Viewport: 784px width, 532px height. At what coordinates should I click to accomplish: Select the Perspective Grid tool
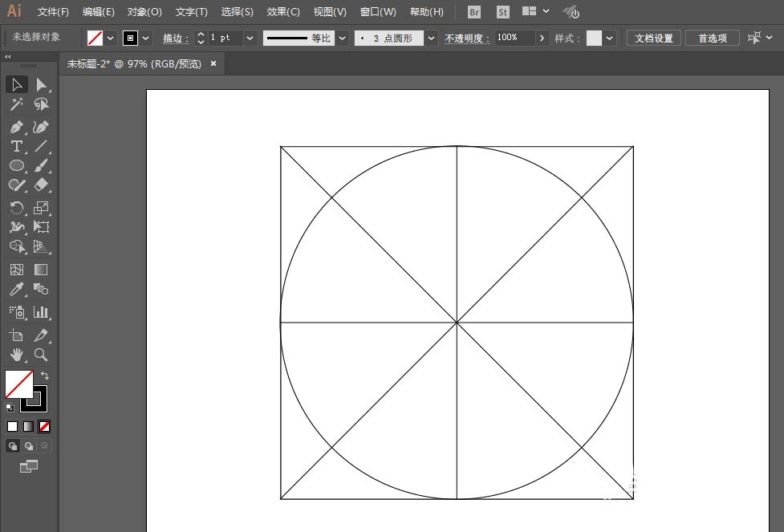point(41,246)
